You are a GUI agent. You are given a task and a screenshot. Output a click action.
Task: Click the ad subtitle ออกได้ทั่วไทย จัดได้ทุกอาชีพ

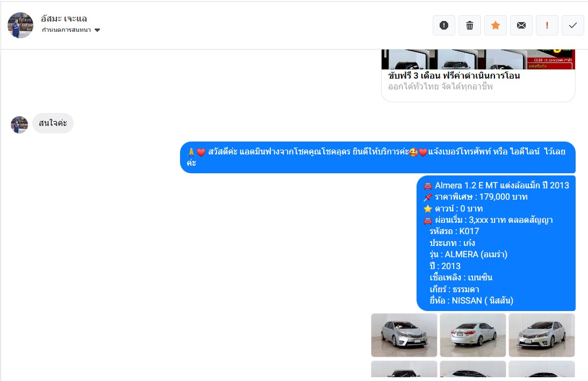[440, 87]
